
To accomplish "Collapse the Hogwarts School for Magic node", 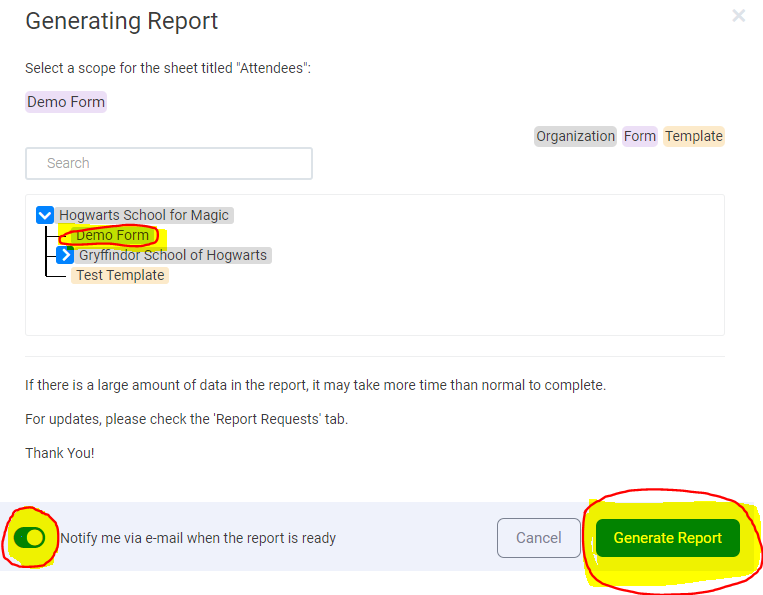I will tap(44, 215).
